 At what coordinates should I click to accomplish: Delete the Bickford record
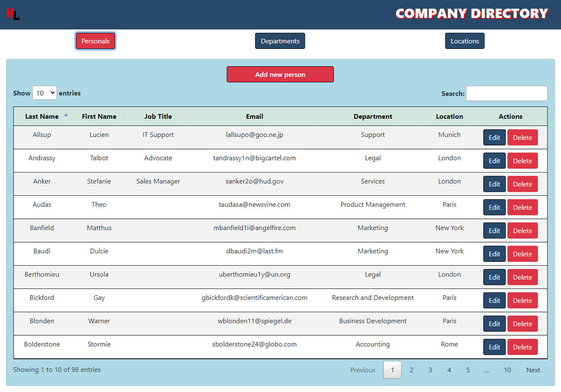pos(522,300)
